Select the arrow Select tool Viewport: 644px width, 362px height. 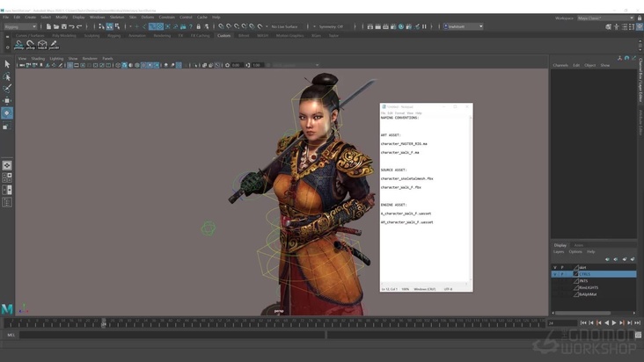click(7, 64)
